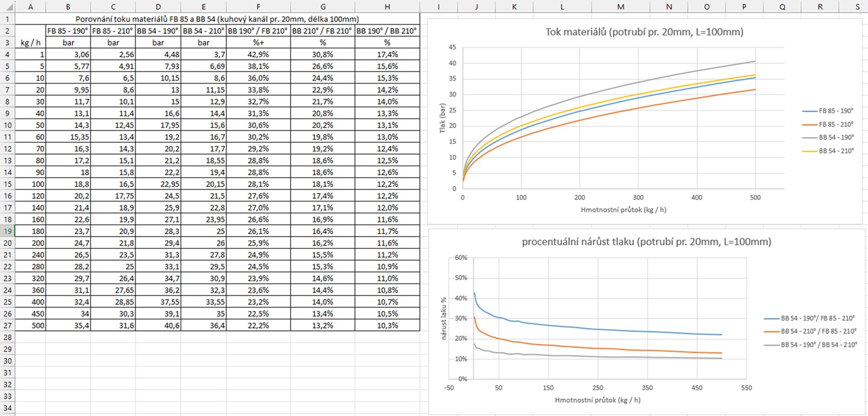Select the 'BB 190° / BB 210°' header cell
868x416 pixels.
click(x=387, y=31)
